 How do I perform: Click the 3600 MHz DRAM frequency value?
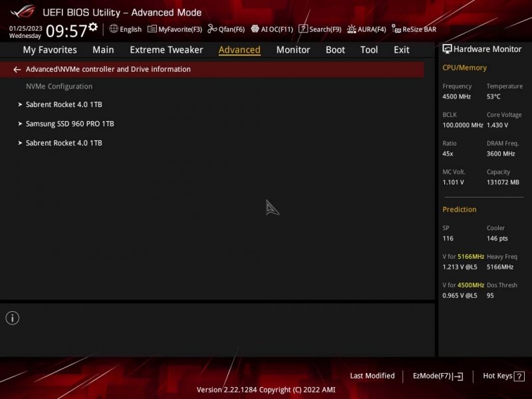point(501,154)
